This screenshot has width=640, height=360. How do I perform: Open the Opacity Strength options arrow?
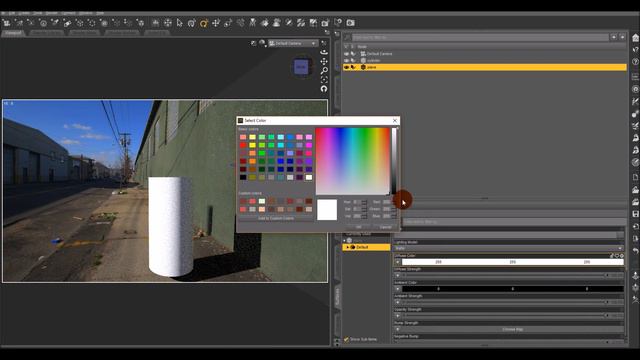(398, 316)
